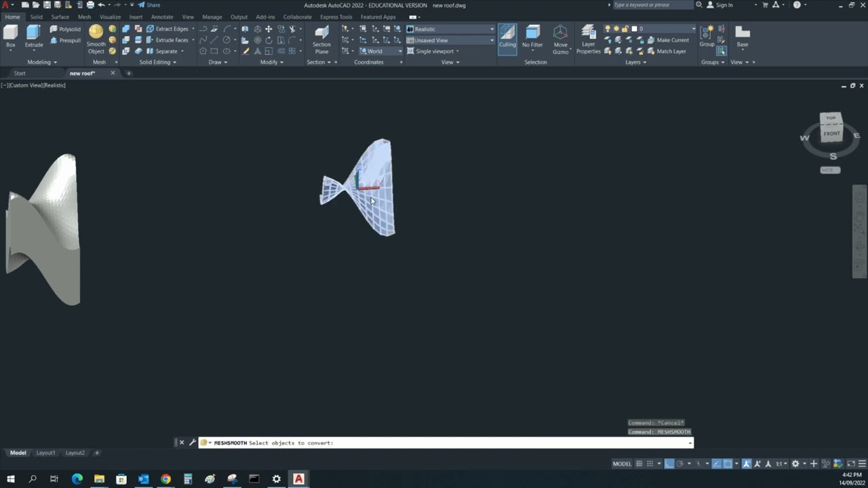The width and height of the screenshot is (868, 488).
Task: Toggle grid display in status bar
Action: (639, 464)
